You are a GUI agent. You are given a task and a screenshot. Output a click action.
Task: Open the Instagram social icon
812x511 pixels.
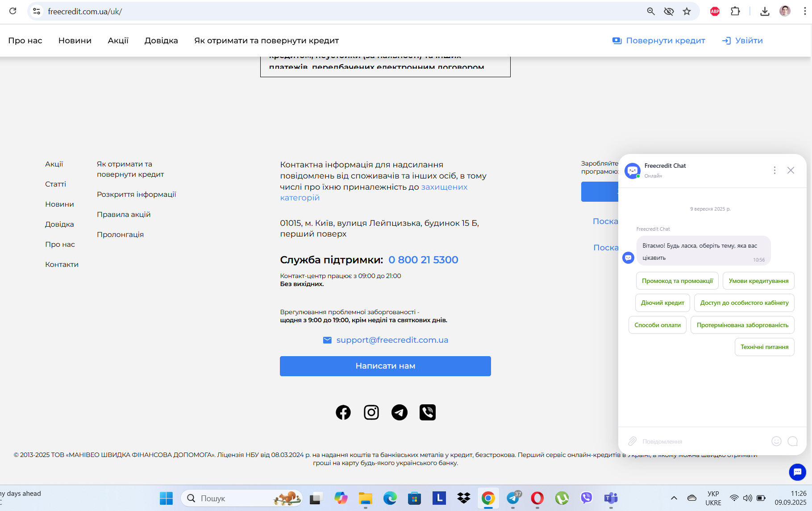pyautogui.click(x=371, y=412)
